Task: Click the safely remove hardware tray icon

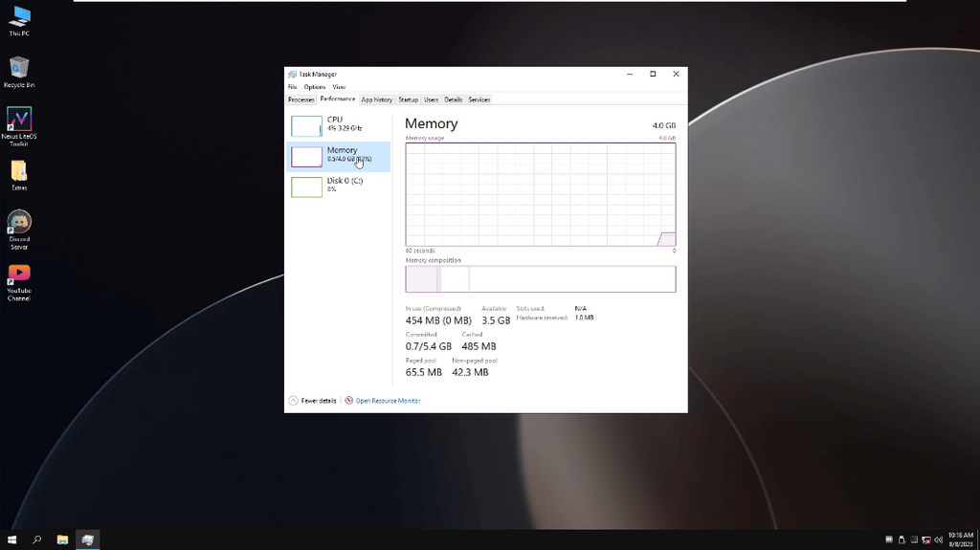Action: click(x=902, y=540)
